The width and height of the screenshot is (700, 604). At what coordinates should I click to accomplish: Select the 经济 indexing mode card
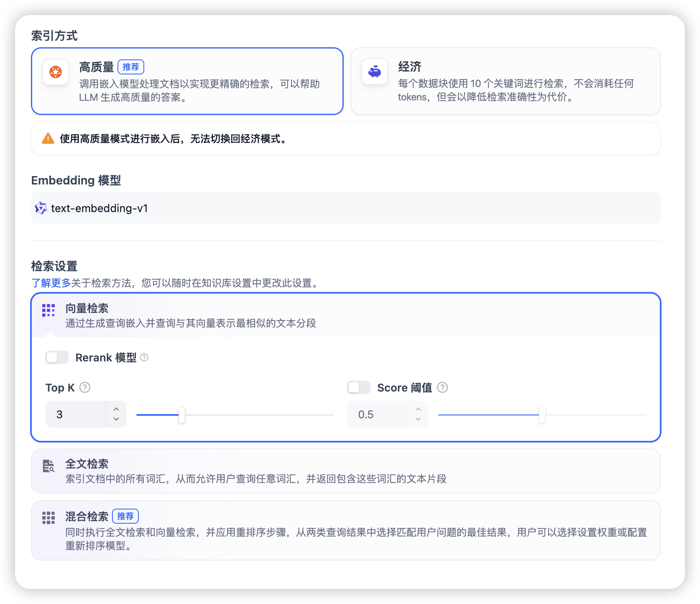coord(506,81)
